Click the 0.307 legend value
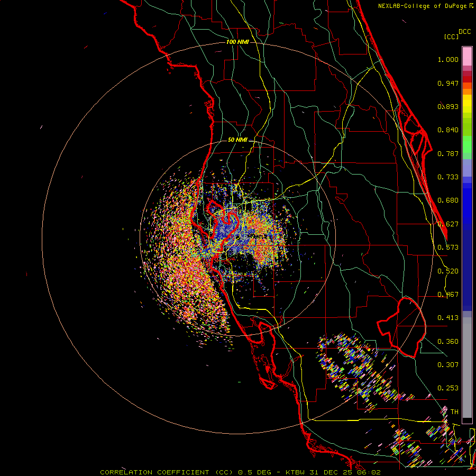 tap(448, 365)
